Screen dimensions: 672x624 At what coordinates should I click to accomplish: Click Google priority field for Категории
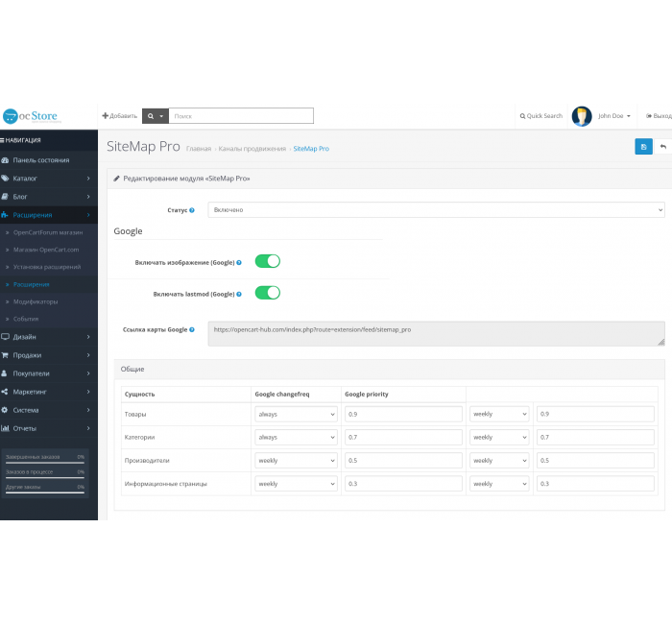pyautogui.click(x=403, y=438)
